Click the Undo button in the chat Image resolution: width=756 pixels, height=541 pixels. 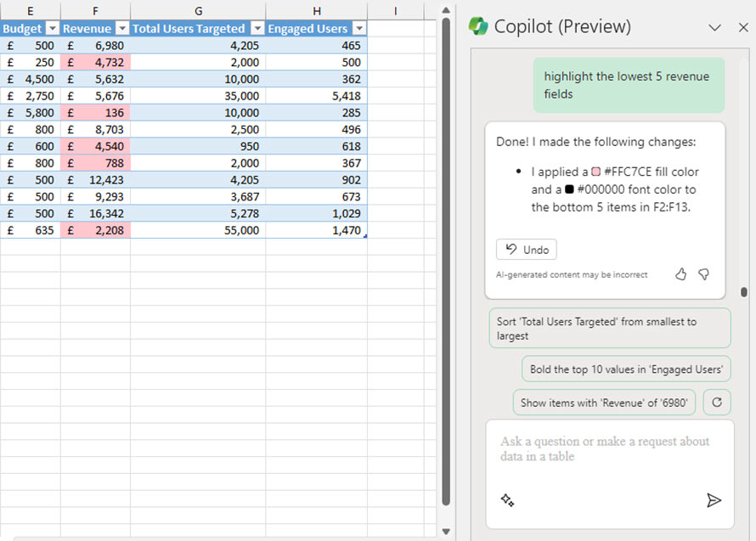[526, 249]
